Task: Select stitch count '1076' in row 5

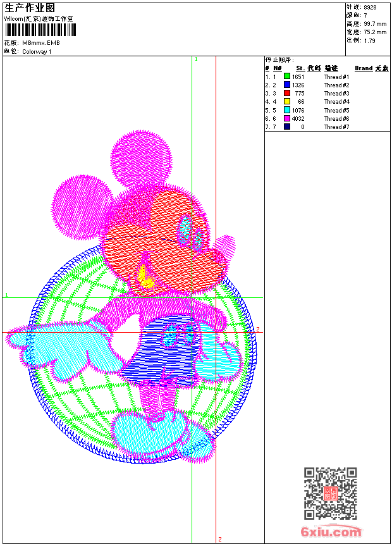Action: pos(298,110)
